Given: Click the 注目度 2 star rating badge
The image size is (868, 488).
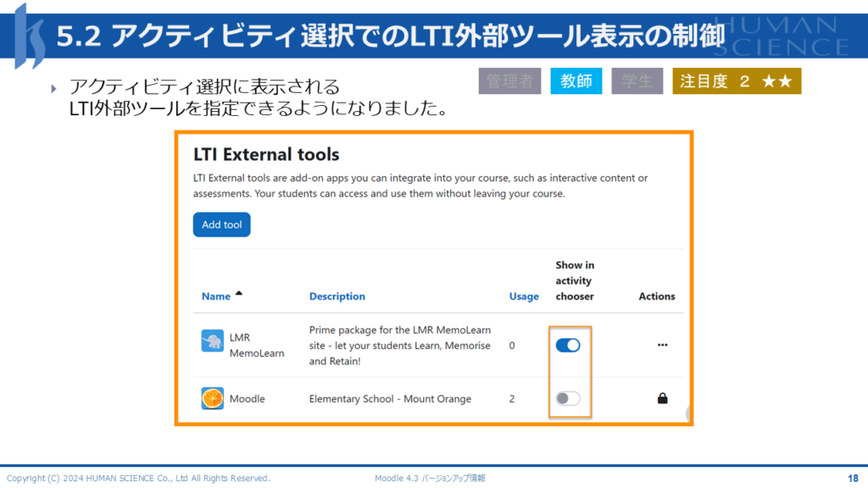Looking at the screenshot, I should pyautogui.click(x=737, y=81).
